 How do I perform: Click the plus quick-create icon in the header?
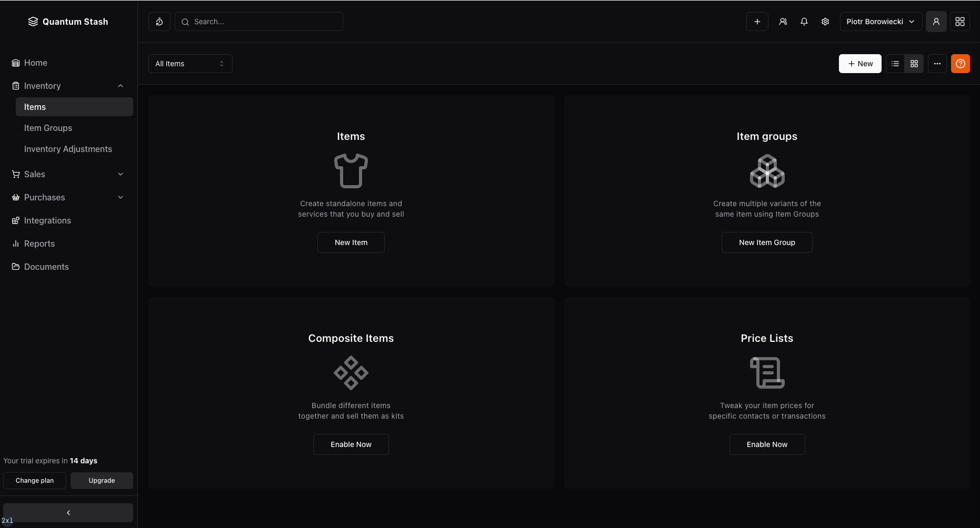757,22
